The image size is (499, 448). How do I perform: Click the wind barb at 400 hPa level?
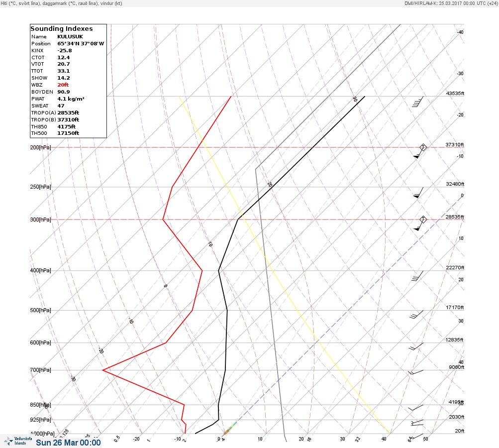tap(417, 276)
